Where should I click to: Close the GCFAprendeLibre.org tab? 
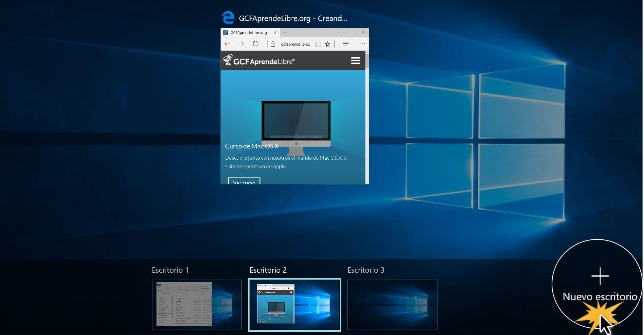pos(275,33)
